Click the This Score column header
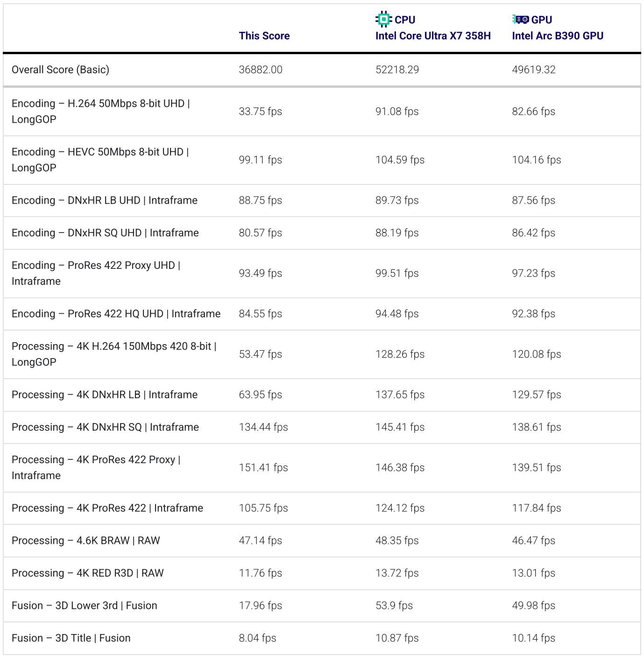644x670 pixels. pyautogui.click(x=264, y=36)
